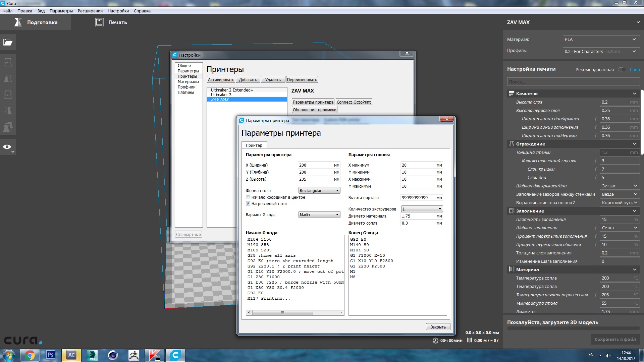Viewport: 644px width, 362px height.
Task: Open the Вариант G-кода Marlin dropdown
Action: click(x=319, y=215)
